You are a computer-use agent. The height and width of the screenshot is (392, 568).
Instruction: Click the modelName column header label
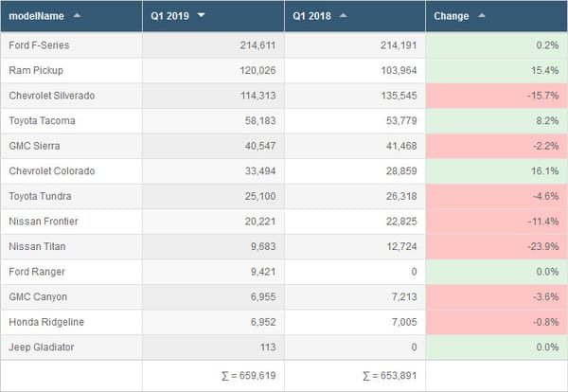[36, 16]
